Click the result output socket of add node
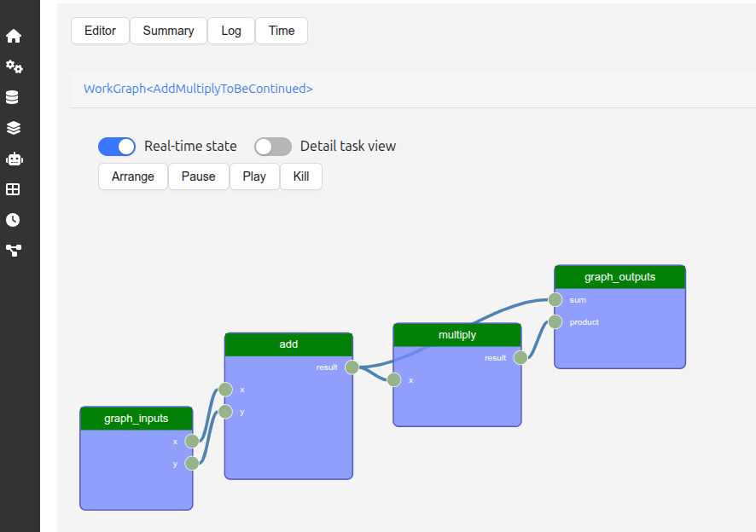756x532 pixels. pos(352,367)
